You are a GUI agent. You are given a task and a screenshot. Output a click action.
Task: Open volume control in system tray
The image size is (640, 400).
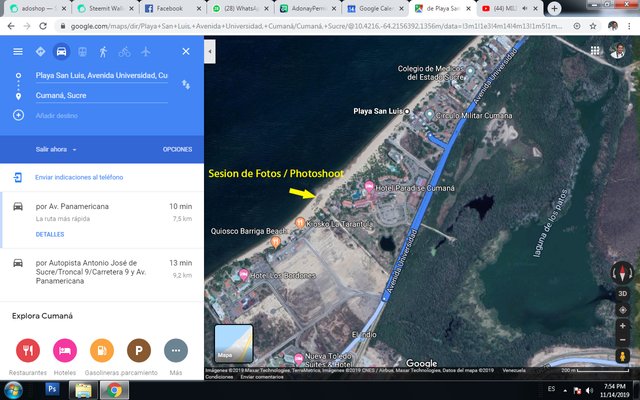[x=589, y=390]
